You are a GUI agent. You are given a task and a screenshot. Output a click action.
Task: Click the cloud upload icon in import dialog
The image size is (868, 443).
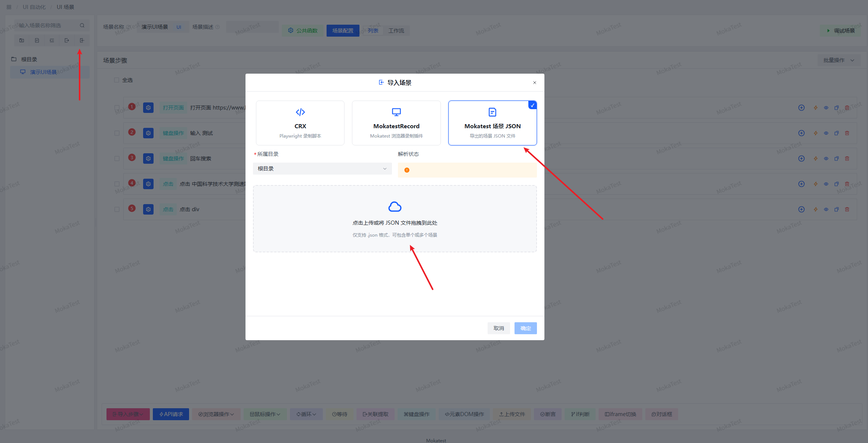click(395, 207)
